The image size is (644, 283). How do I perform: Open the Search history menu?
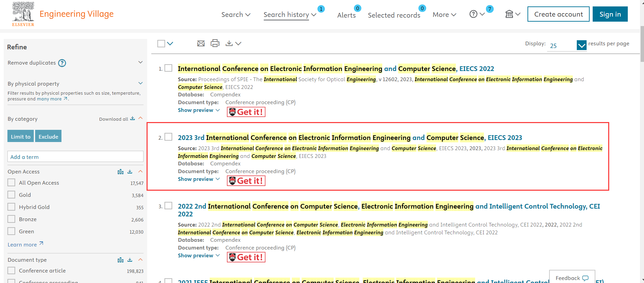pyautogui.click(x=290, y=15)
